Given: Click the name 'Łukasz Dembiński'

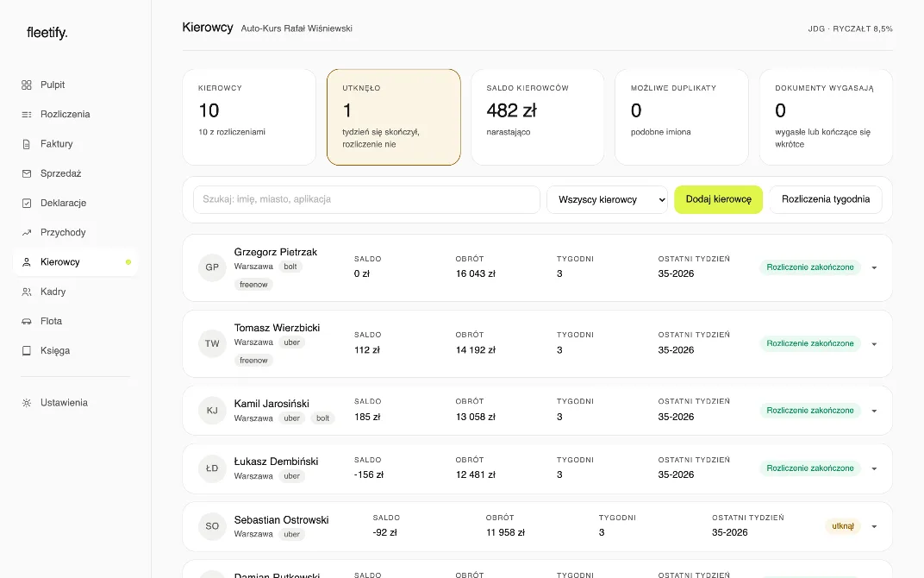Looking at the screenshot, I should tap(276, 462).
